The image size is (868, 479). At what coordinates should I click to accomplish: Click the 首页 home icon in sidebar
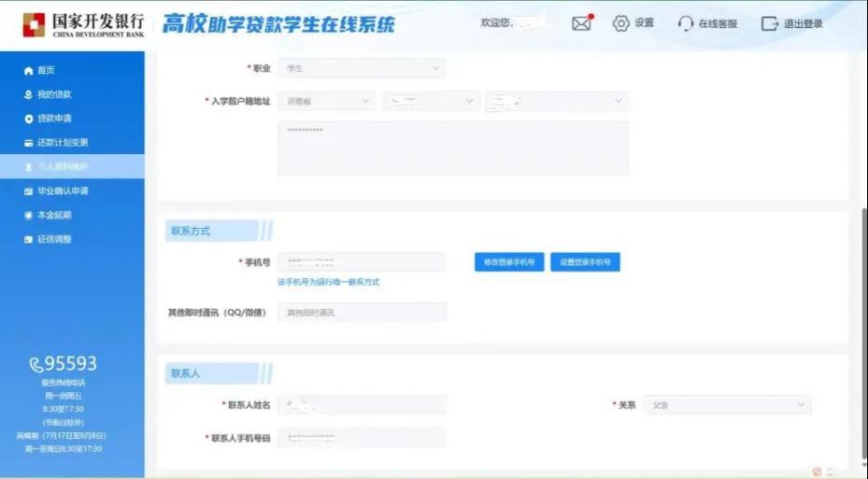point(29,71)
